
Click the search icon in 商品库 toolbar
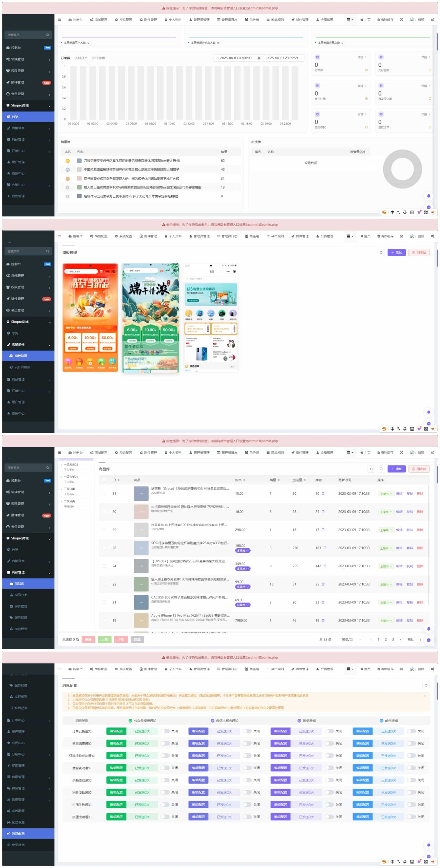tap(381, 469)
